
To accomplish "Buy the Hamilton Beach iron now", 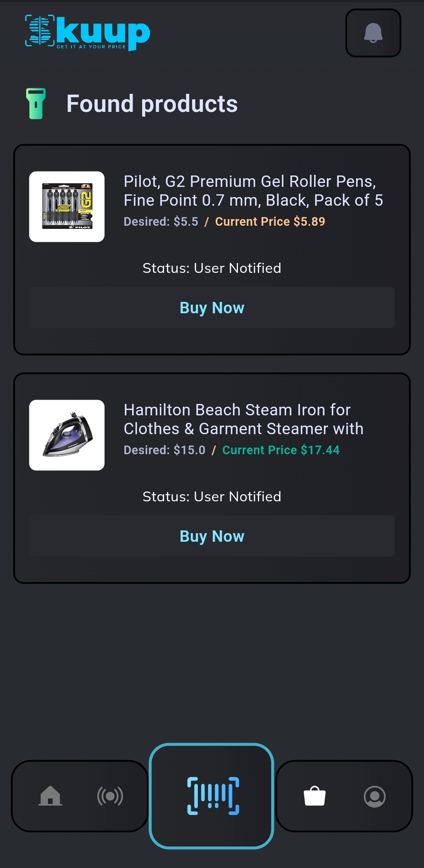I will (212, 536).
